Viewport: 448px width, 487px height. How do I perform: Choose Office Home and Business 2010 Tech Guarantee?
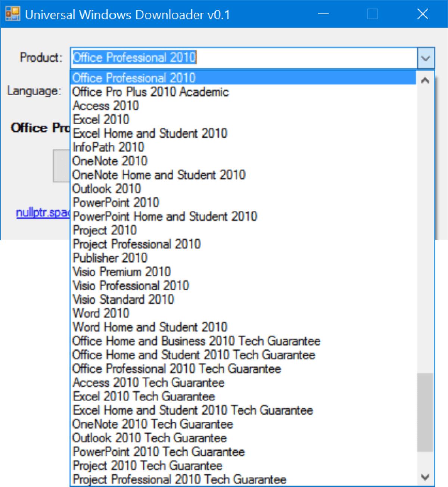pos(196,341)
